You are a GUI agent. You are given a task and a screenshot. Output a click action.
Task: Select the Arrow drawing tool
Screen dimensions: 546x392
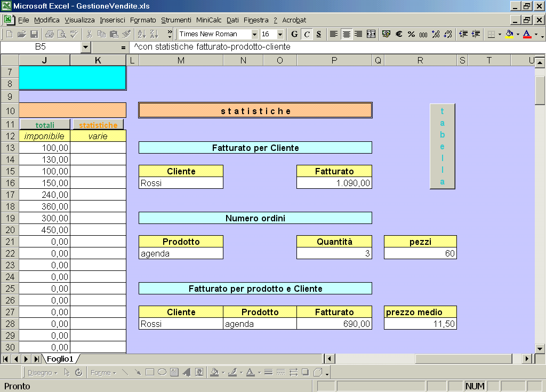138,372
